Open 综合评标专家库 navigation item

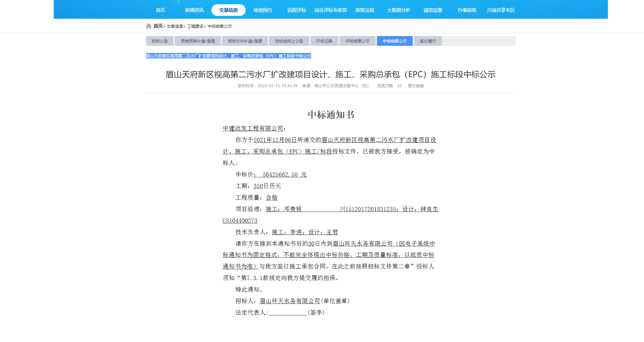330,10
